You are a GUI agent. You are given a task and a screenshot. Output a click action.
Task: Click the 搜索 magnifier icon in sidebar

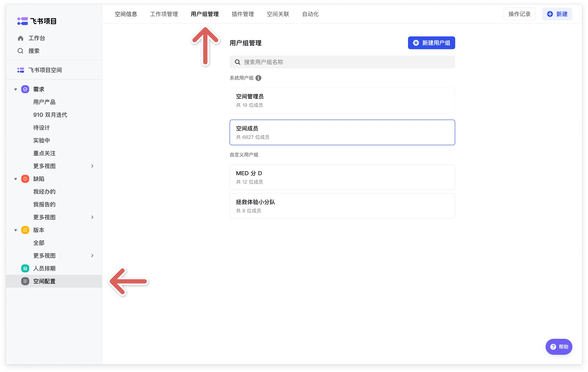tap(21, 51)
